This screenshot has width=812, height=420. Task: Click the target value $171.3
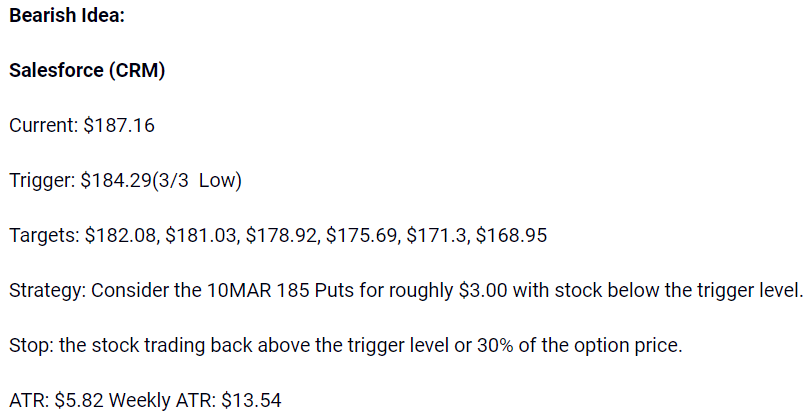tap(437, 235)
